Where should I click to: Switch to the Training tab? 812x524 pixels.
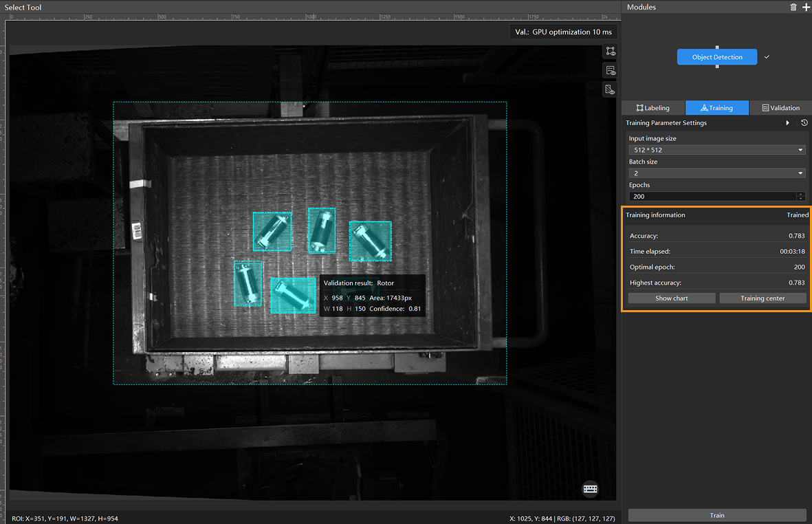coord(716,108)
